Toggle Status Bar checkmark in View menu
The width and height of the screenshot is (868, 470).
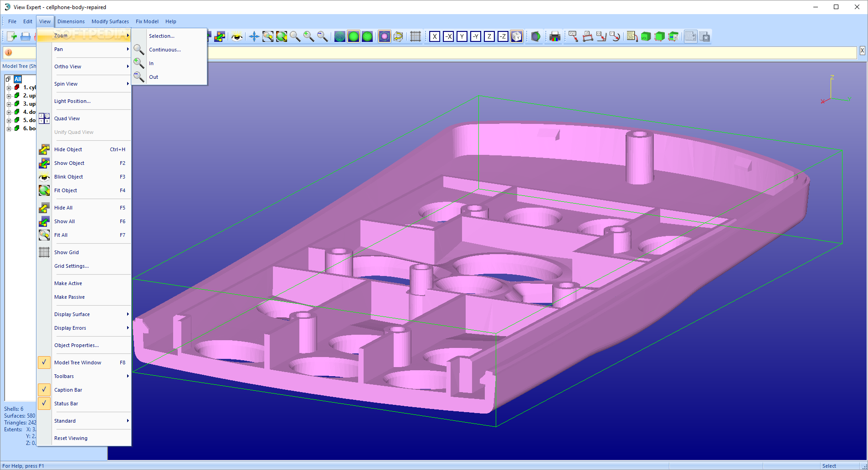coord(44,404)
